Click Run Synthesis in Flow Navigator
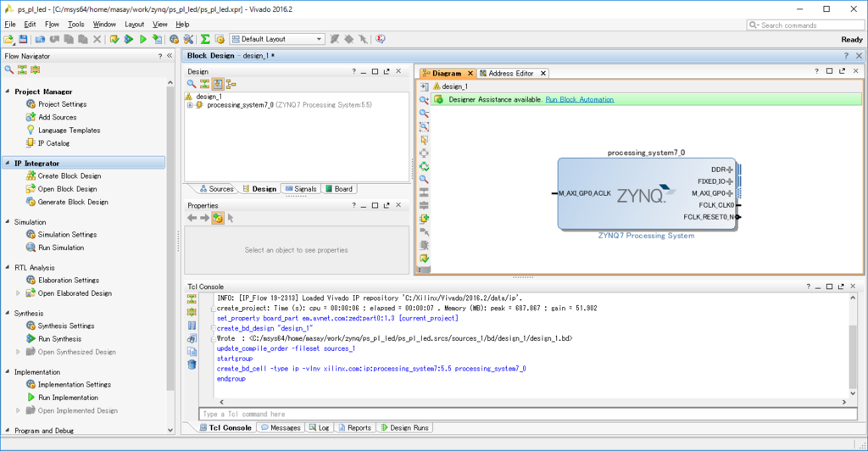This screenshot has height=451, width=868. point(53,338)
